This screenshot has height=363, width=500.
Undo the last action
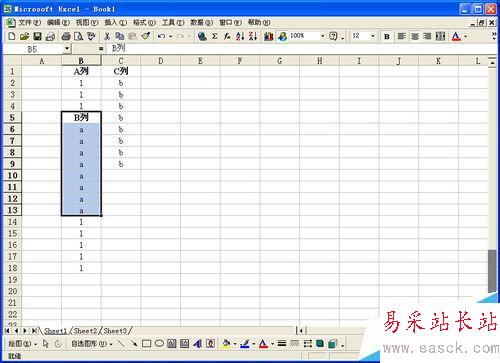162,36
